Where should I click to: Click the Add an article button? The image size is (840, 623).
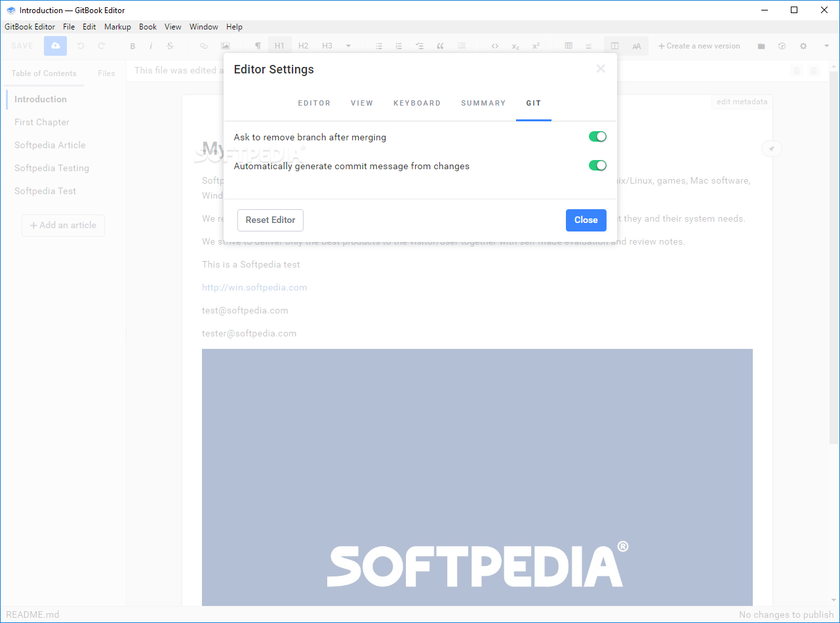[63, 225]
